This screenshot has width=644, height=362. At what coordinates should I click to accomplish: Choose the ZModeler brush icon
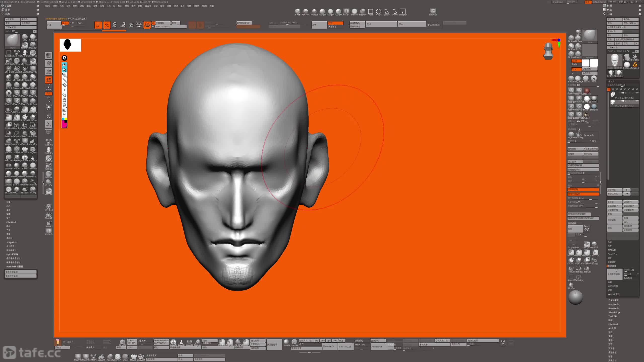(33, 150)
